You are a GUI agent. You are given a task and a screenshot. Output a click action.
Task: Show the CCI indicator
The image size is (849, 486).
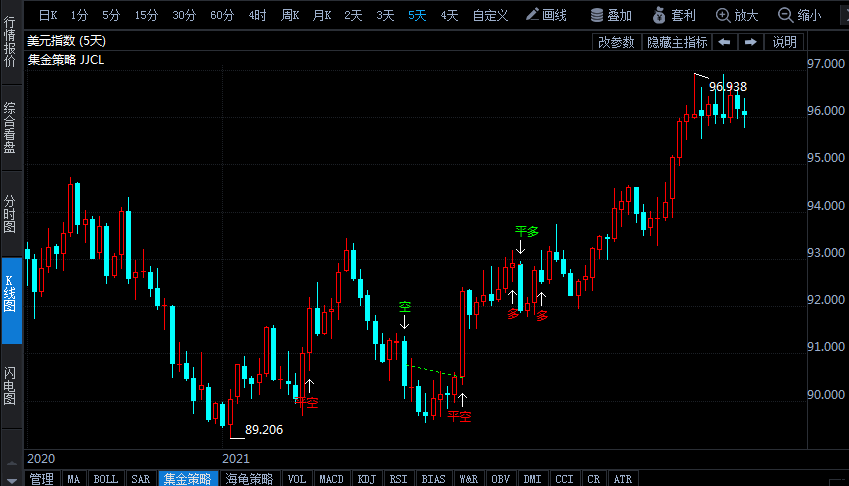[564, 479]
